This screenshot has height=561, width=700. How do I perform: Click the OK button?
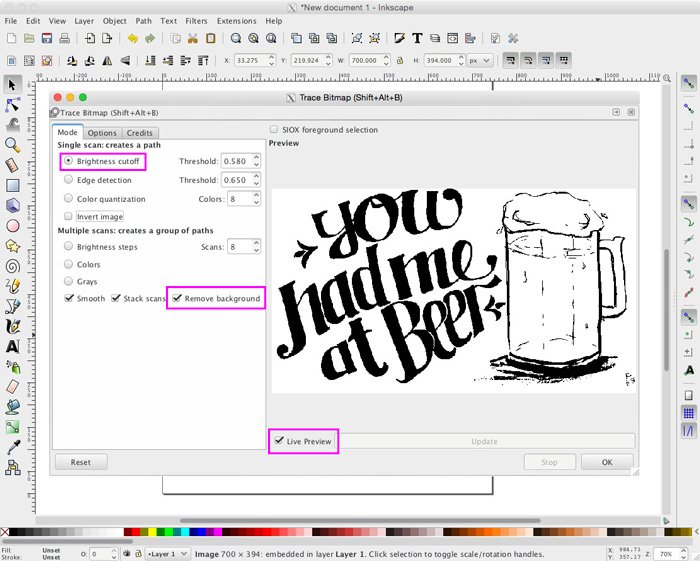607,462
